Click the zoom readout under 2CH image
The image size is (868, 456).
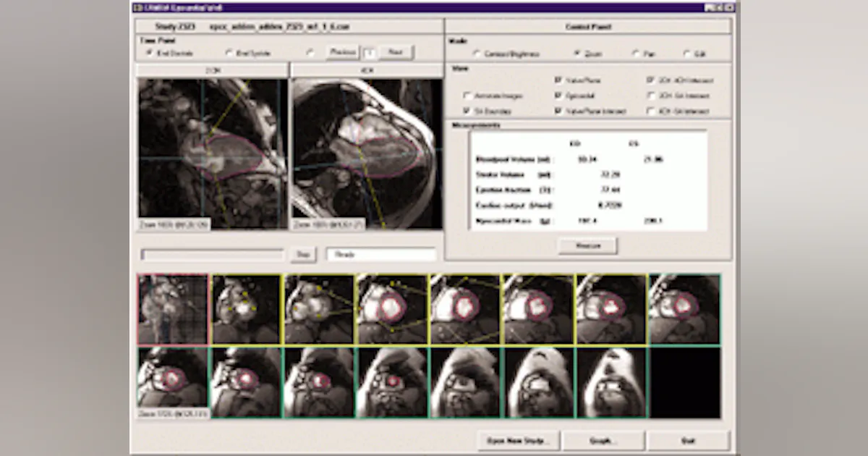coord(174,224)
